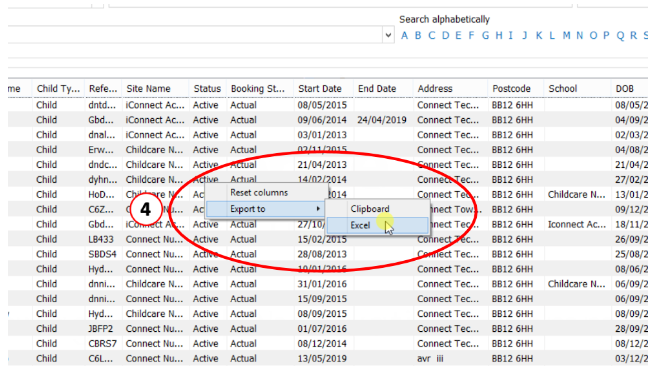Filter alphabetically by letter P

pos(606,35)
